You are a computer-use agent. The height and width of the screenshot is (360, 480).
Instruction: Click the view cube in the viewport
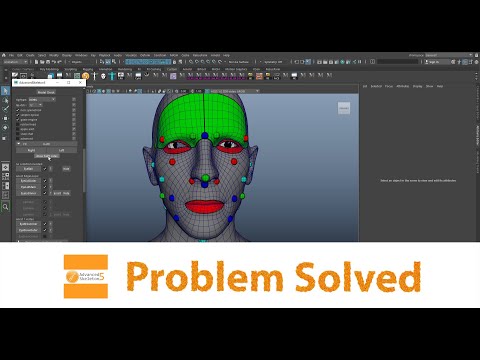coord(344,108)
